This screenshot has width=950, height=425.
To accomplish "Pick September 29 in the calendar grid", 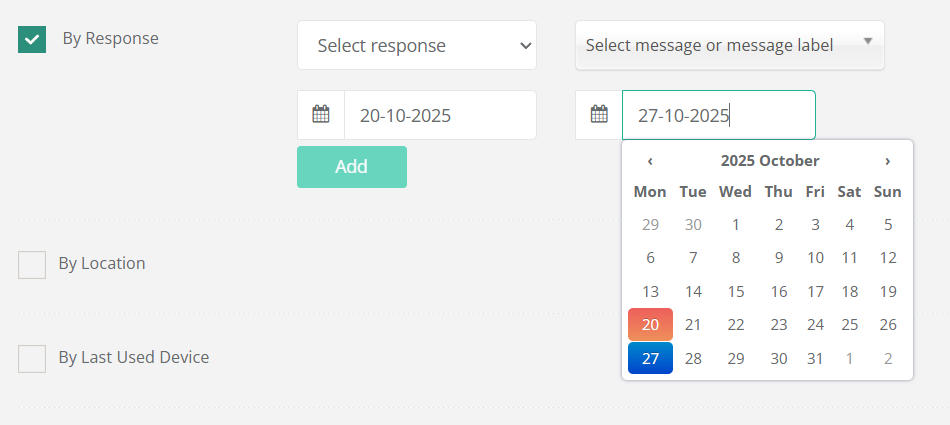I will tap(650, 224).
